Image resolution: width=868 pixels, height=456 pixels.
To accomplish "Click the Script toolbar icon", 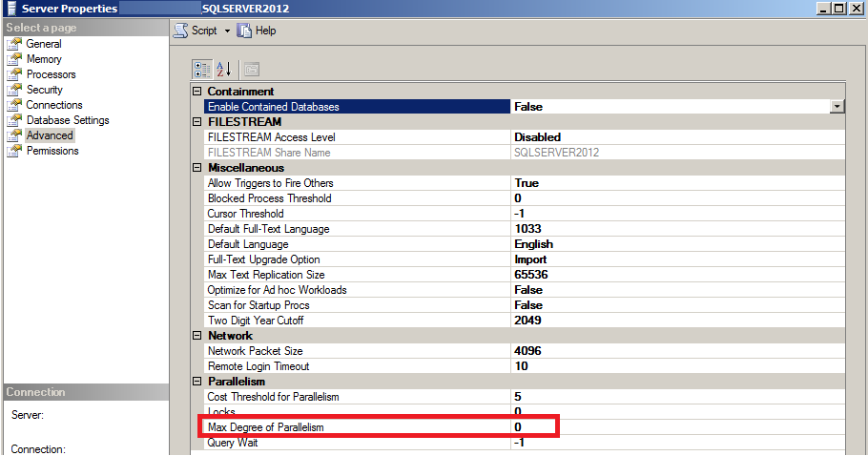I will click(181, 31).
